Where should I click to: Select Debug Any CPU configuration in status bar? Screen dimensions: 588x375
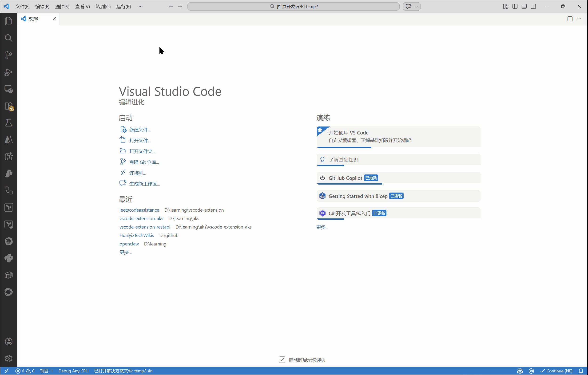(x=73, y=371)
